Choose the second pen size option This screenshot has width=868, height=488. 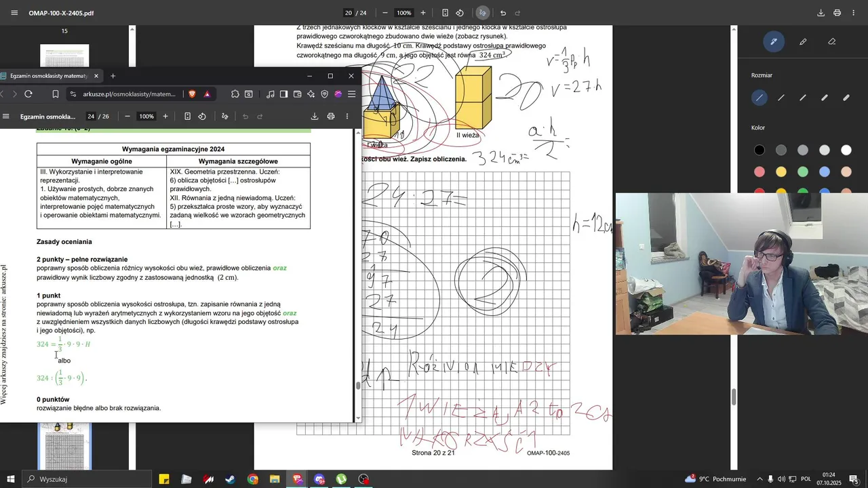coord(781,98)
